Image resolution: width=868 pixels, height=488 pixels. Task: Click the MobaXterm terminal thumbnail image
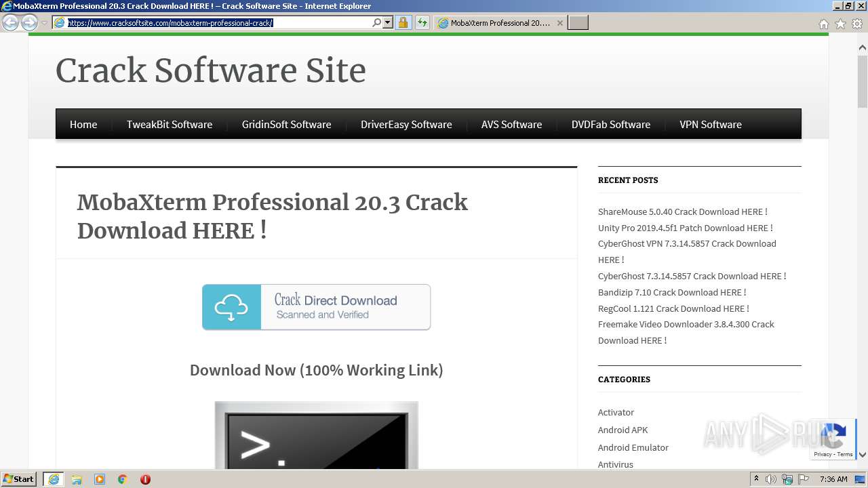coord(317,435)
